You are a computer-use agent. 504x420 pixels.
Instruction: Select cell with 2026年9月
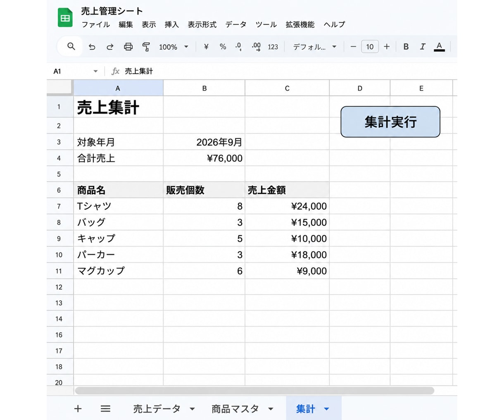click(204, 142)
